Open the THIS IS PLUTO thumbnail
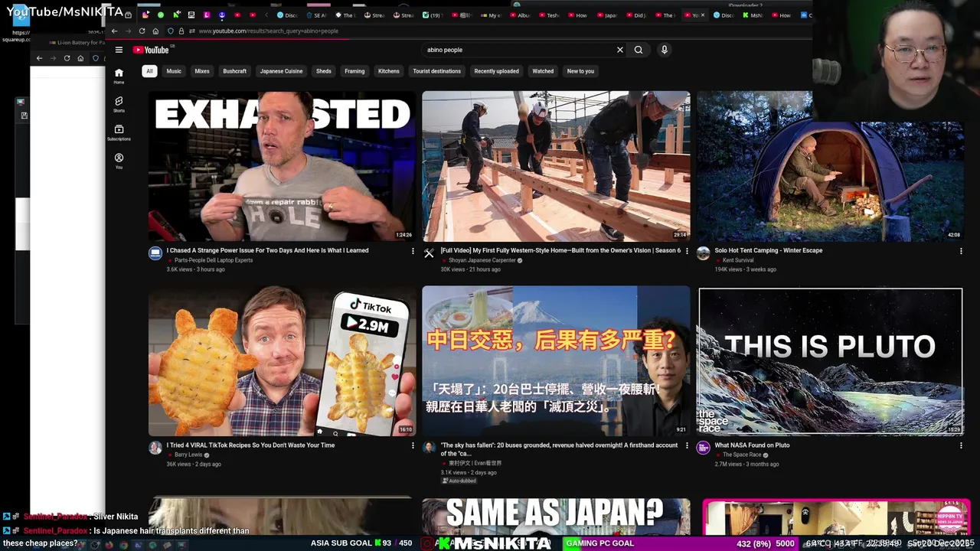 [830, 361]
